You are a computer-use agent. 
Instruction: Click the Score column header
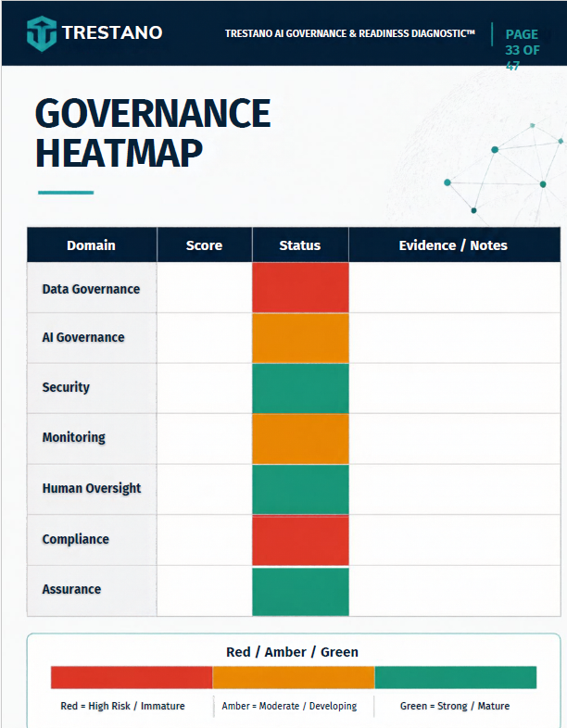pyautogui.click(x=205, y=245)
